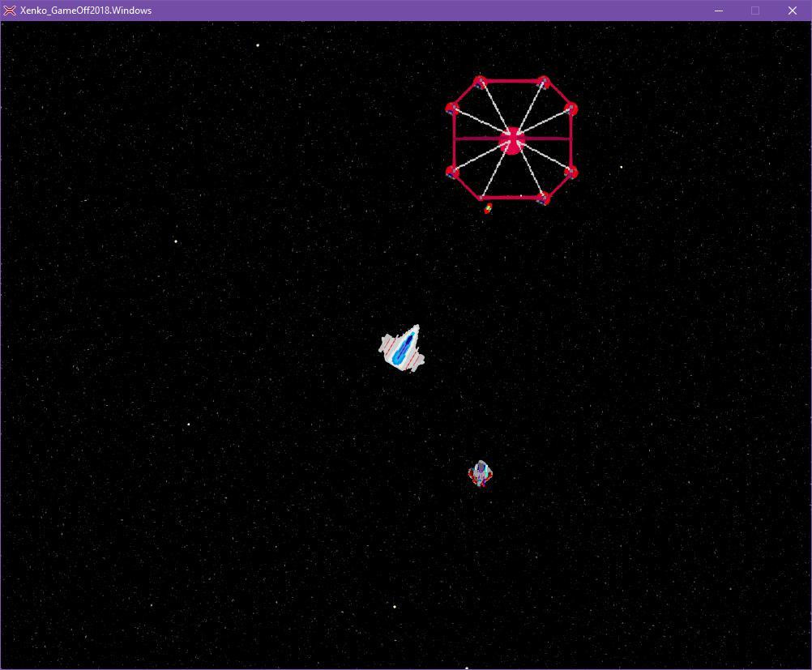This screenshot has height=670, width=812.
Task: Click the small red projectile below station
Action: click(487, 209)
